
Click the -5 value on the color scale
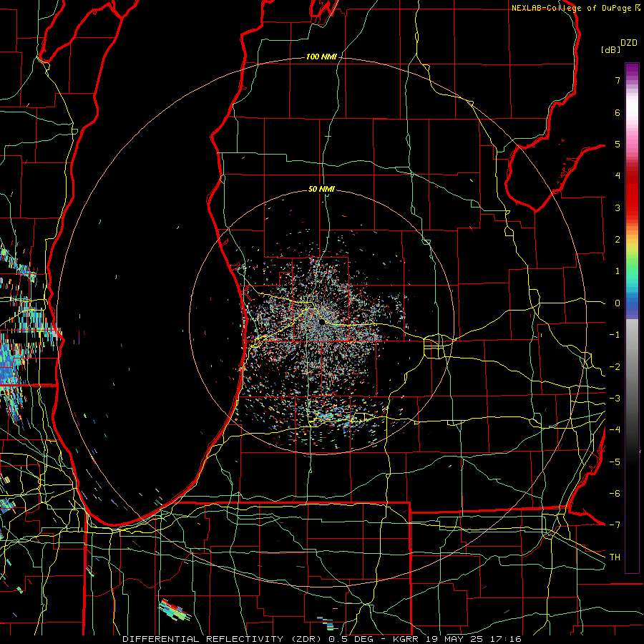(x=615, y=462)
